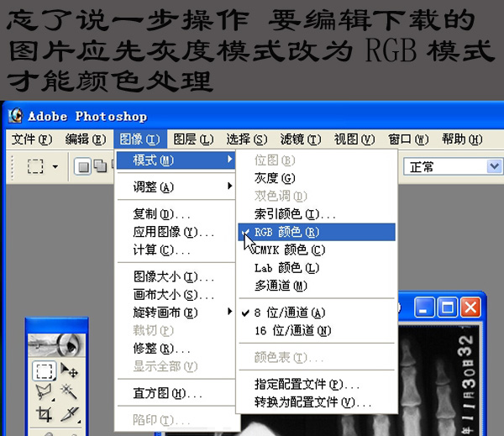Expand the 旋转画布(E) submenu
Viewport: 504px width, 436px height.
tap(176, 313)
